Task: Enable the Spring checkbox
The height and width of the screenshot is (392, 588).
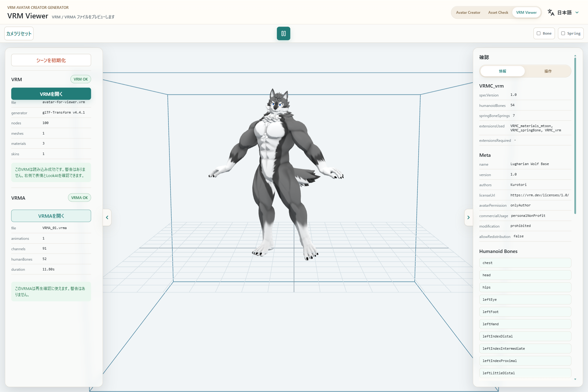Action: 563,33
